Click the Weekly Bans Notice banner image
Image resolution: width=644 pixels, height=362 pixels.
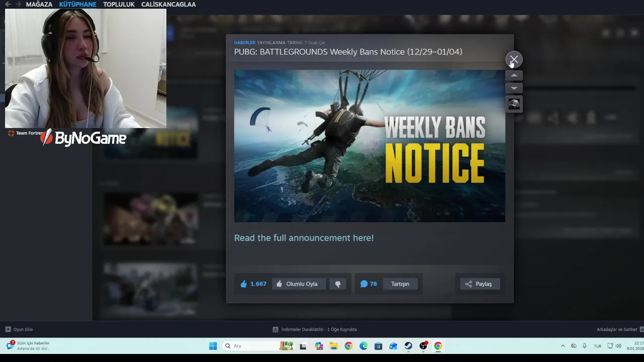tap(369, 146)
